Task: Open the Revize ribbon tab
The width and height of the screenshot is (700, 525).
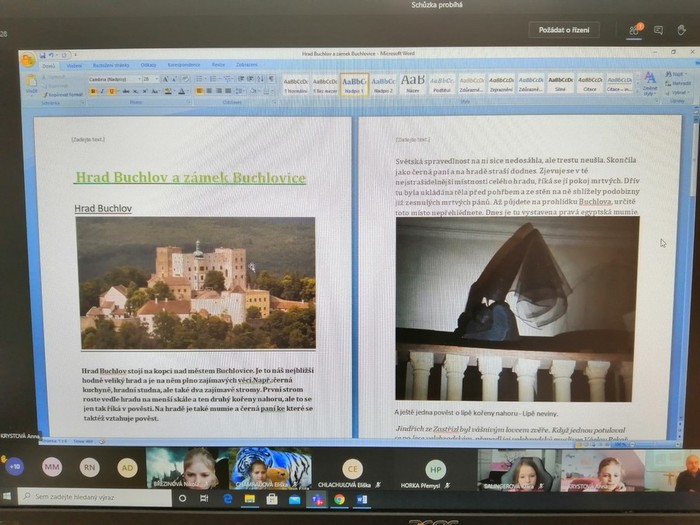Action: 218,65
